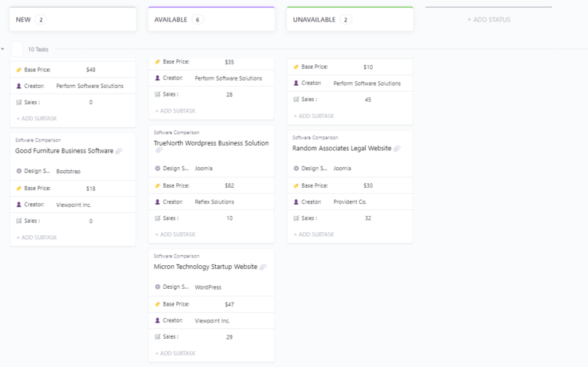
Task: Click Design gear icon on Good Furniture card
Action: [19, 171]
